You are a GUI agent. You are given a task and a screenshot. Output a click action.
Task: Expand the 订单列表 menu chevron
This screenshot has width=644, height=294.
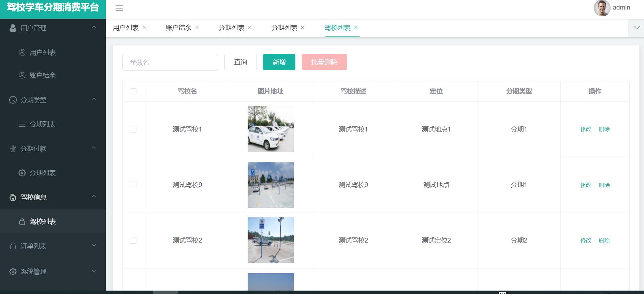(x=94, y=245)
